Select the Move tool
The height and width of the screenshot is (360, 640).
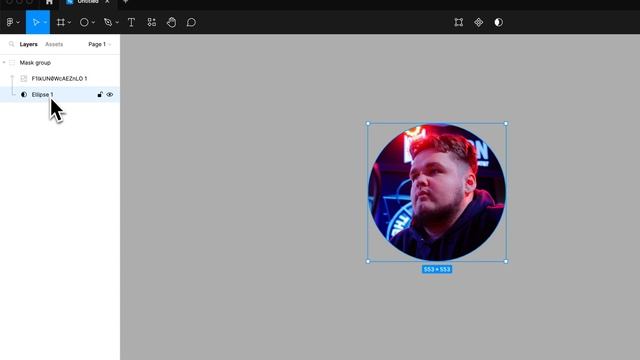coord(36,22)
